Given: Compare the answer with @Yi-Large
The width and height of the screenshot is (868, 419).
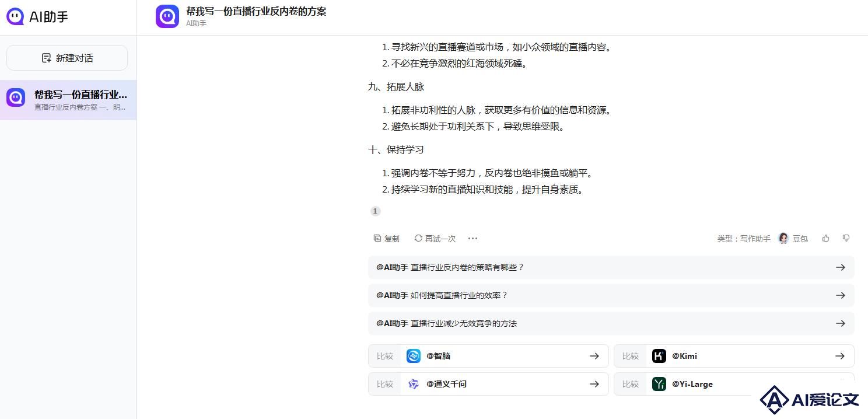Looking at the screenshot, I should pos(734,384).
